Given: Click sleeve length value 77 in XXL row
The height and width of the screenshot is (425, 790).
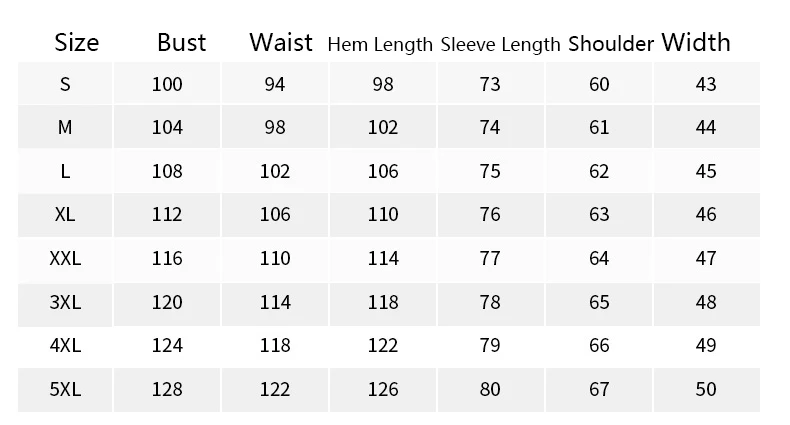Looking at the screenshot, I should (x=490, y=258).
